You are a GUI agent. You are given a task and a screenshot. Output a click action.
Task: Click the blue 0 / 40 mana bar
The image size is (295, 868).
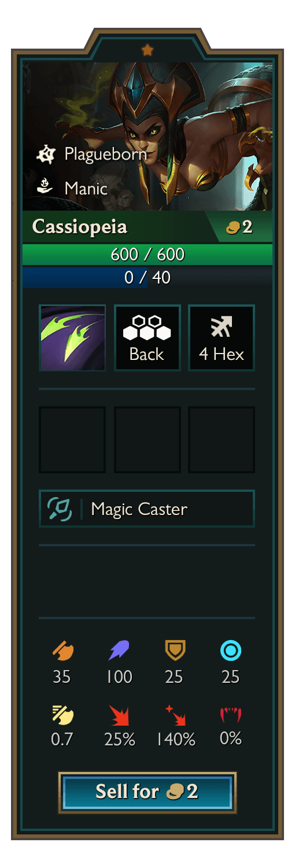(x=147, y=277)
